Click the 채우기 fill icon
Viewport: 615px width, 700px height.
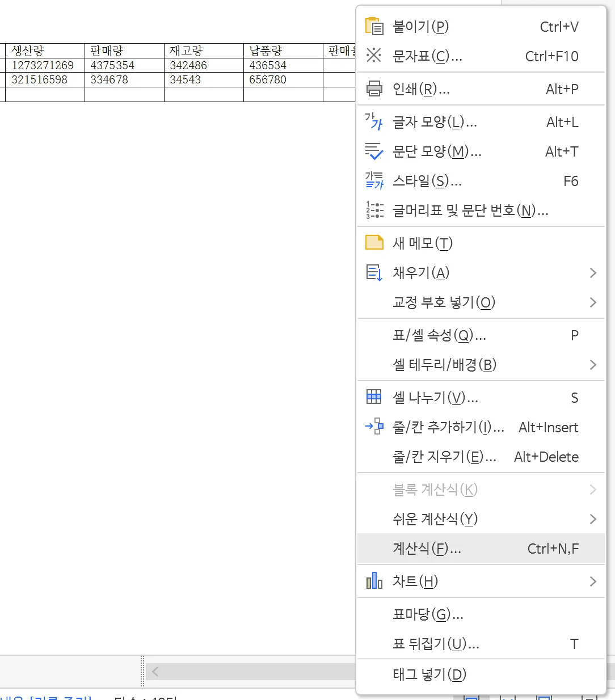(x=374, y=273)
